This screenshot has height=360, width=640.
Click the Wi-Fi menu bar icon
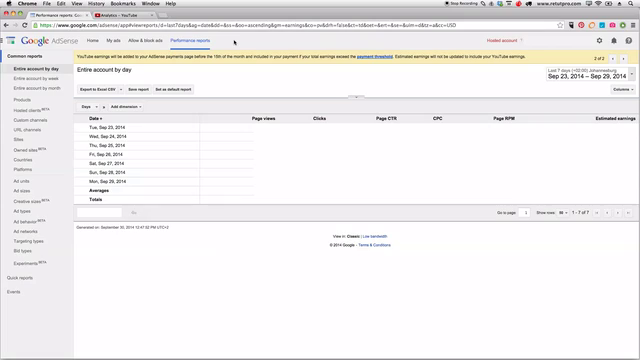click(x=598, y=4)
